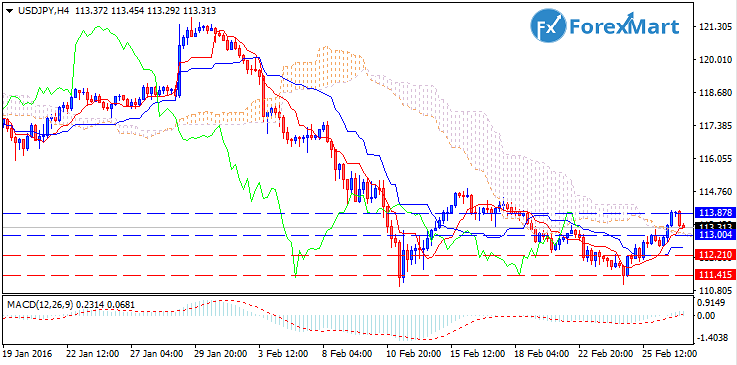Screen dimensions: 737x365
Task: Click the 121.305 price axis value
Action: tap(714, 27)
